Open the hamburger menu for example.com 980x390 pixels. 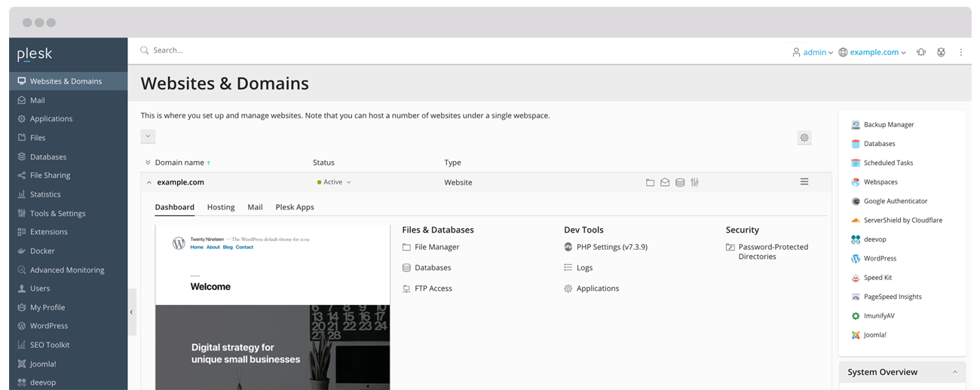point(804,182)
